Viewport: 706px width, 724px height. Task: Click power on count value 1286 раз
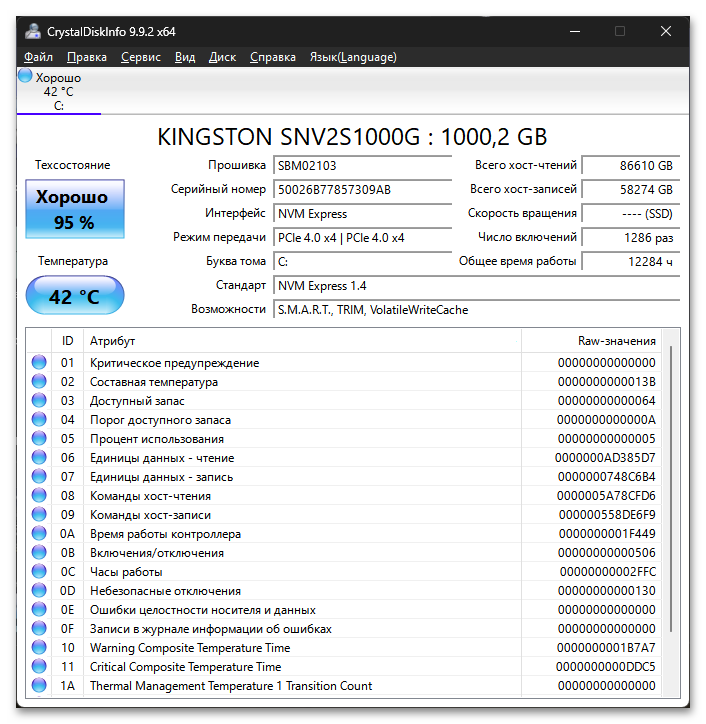631,238
